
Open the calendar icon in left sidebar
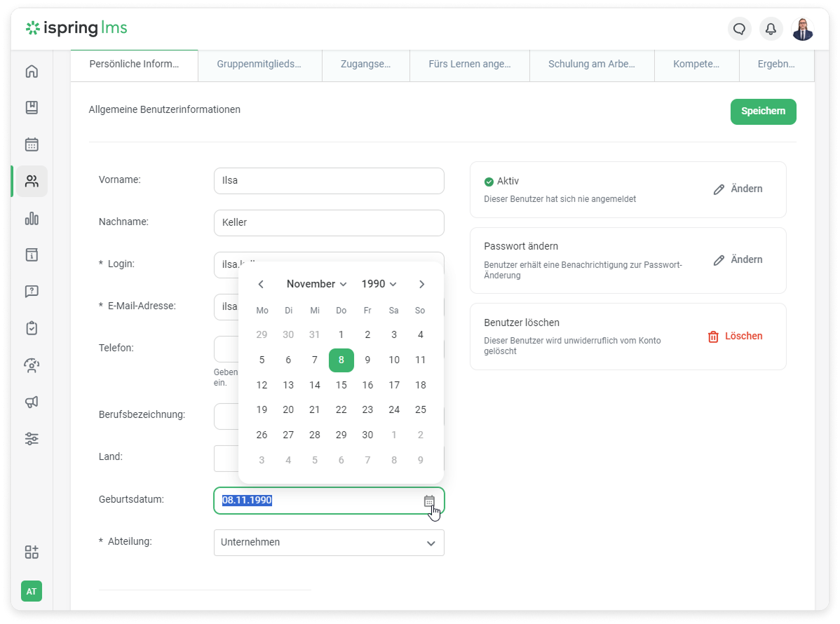[x=32, y=144]
